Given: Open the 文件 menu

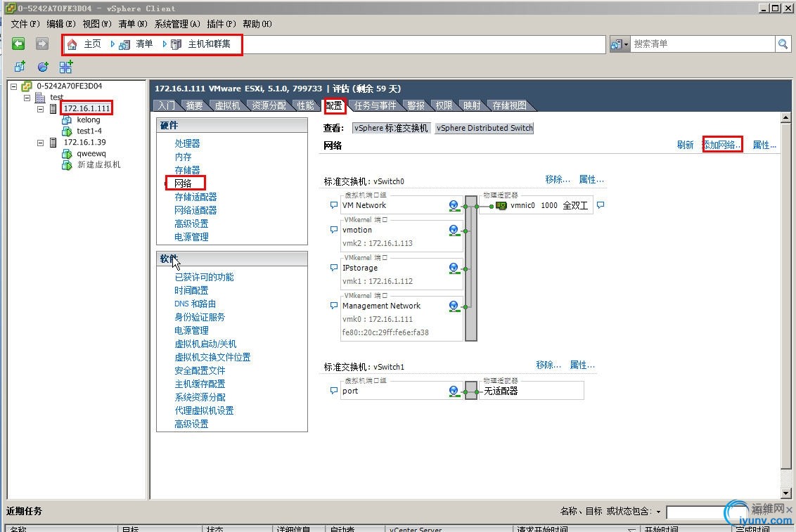Looking at the screenshot, I should pyautogui.click(x=25, y=24).
